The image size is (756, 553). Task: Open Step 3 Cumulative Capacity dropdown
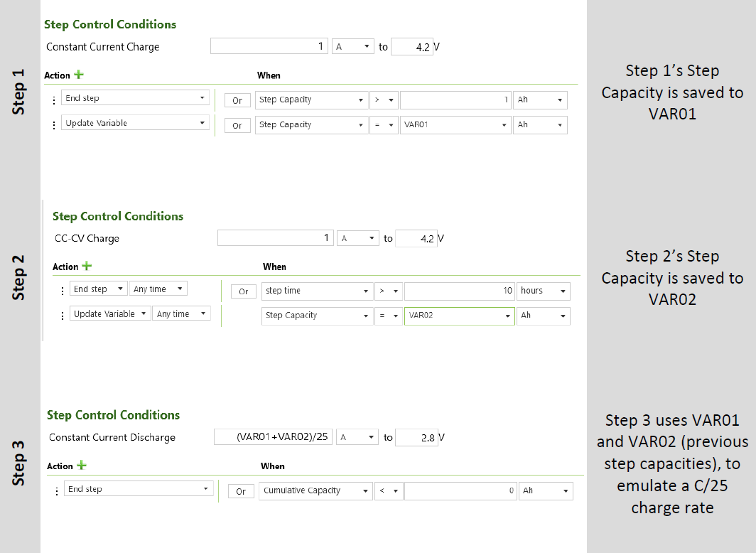pos(315,491)
